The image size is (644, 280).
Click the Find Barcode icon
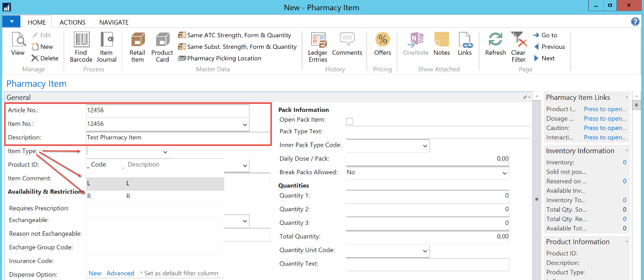coord(81,40)
